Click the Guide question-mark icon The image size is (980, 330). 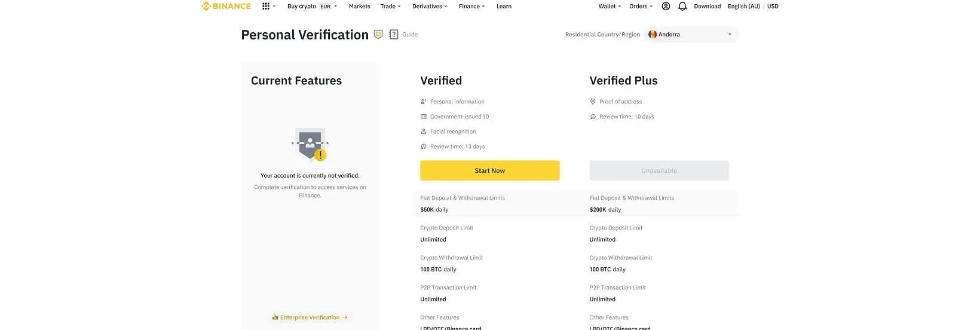tap(394, 35)
